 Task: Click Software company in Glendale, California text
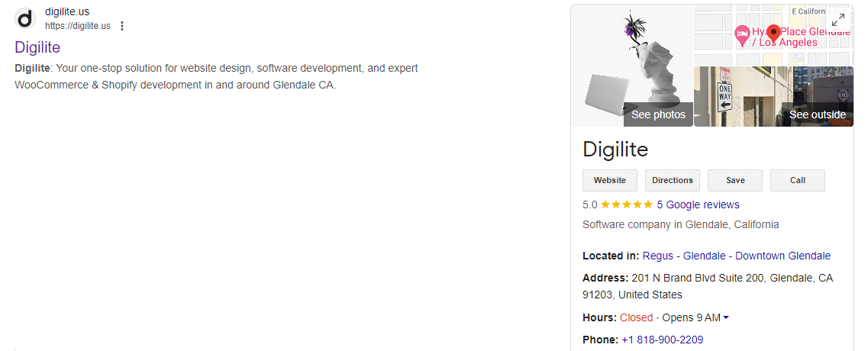pyautogui.click(x=680, y=225)
